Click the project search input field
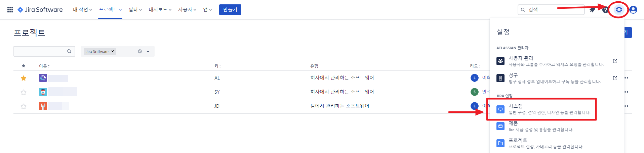This screenshot has width=644, height=153. click(x=40, y=51)
